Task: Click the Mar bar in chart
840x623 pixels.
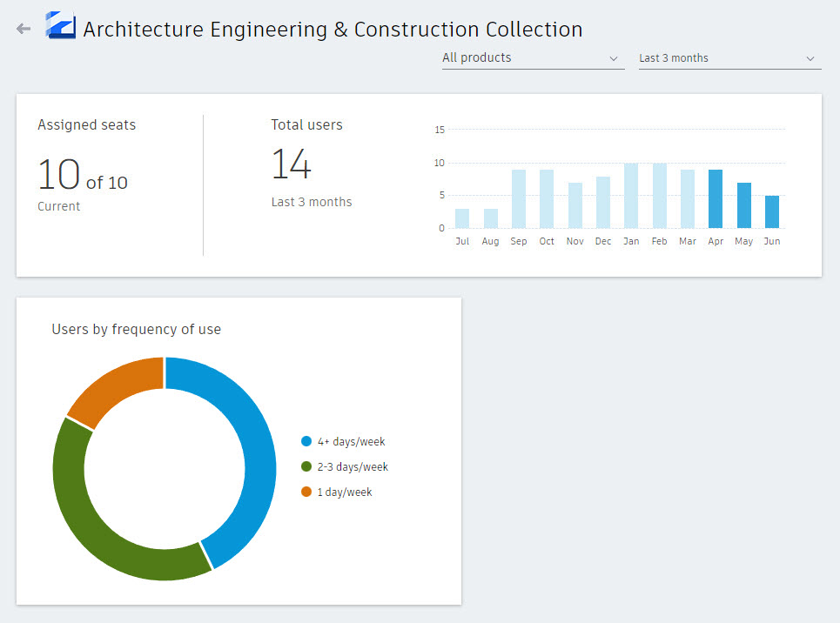Action: pos(688,198)
